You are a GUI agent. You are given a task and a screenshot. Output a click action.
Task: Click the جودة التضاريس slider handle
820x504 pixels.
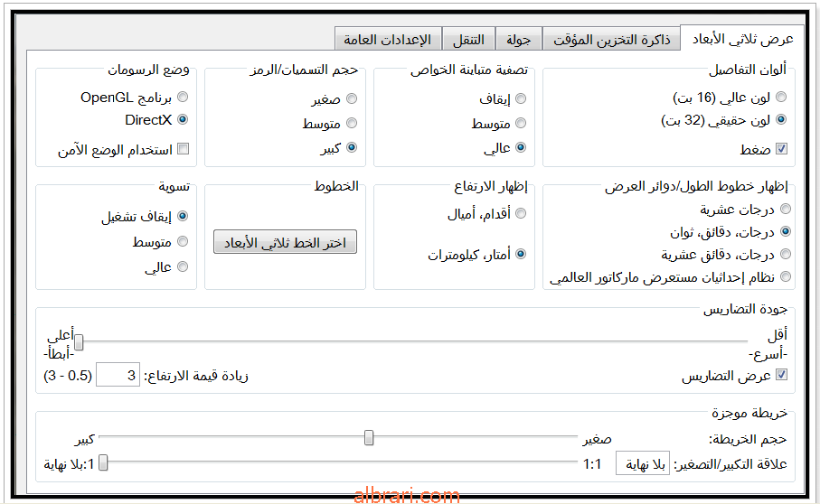click(79, 342)
